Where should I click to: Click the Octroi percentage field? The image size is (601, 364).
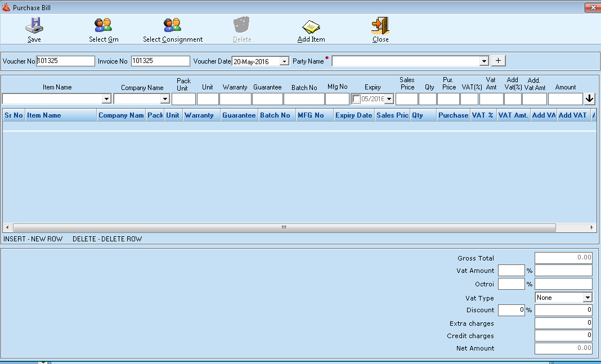pyautogui.click(x=511, y=284)
